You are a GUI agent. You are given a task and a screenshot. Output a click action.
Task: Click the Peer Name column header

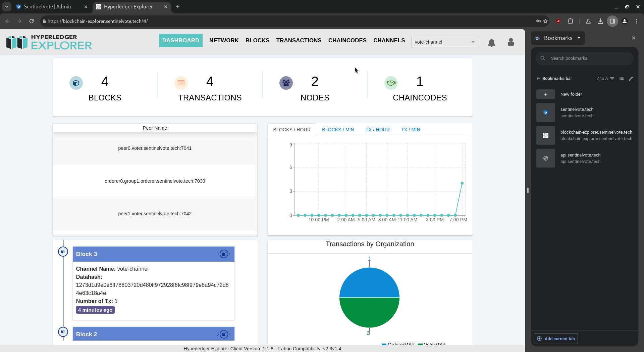[155, 128]
